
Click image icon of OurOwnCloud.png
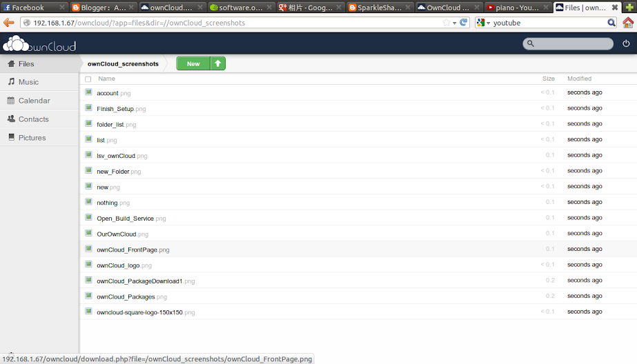pos(88,233)
